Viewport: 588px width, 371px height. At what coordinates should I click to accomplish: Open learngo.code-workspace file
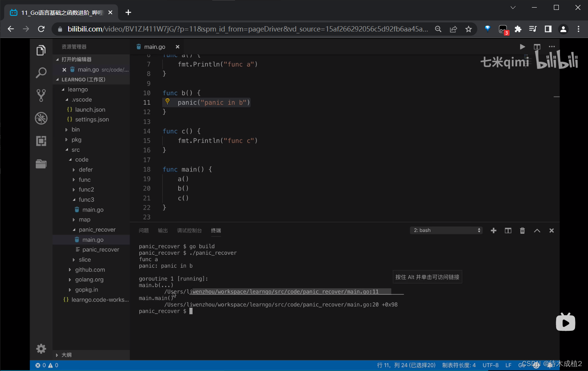point(100,300)
